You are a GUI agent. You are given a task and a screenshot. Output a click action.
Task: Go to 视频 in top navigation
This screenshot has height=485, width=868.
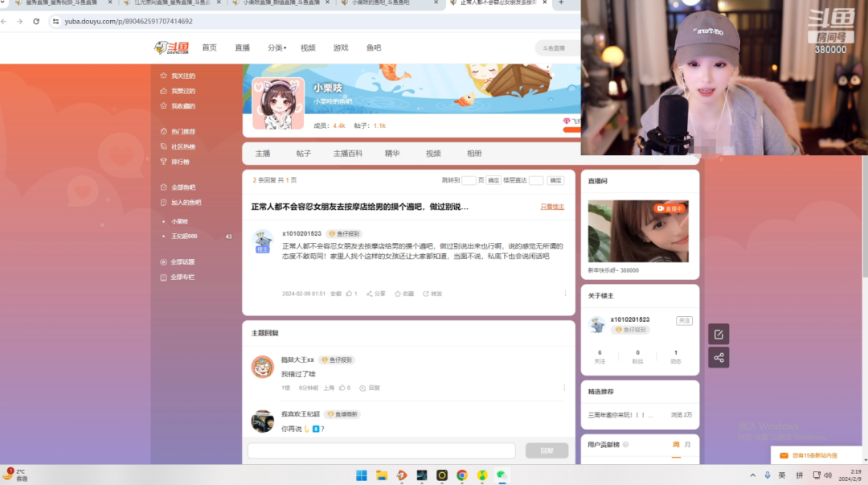308,47
